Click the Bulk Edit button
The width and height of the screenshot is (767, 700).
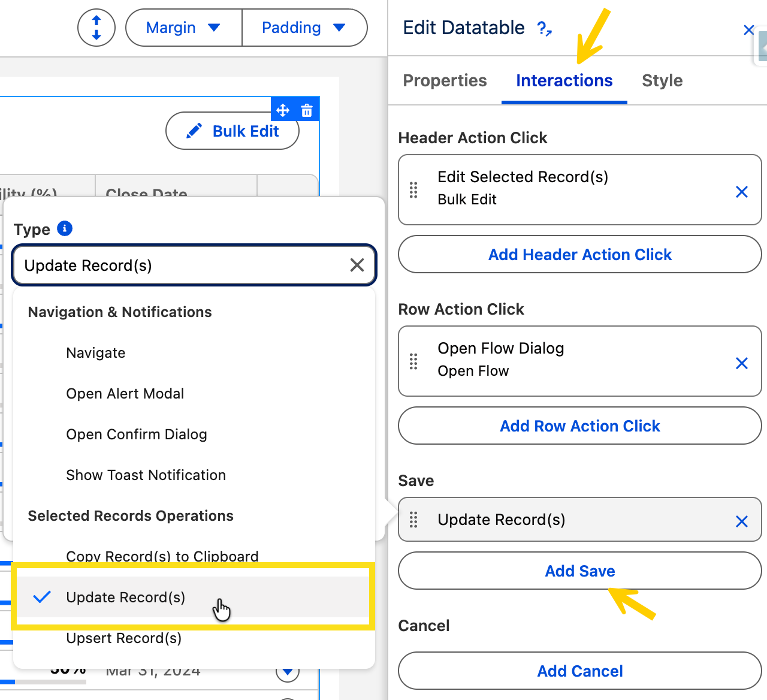click(x=232, y=131)
